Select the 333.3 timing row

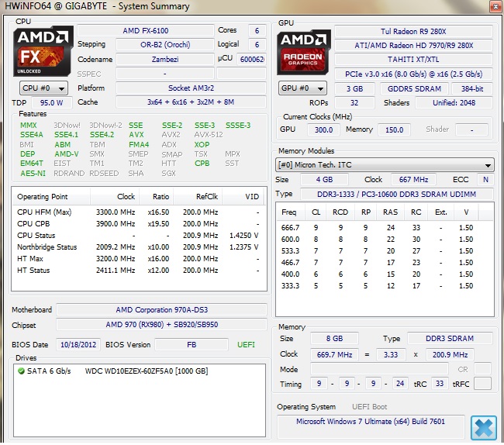pyautogui.click(x=385, y=286)
